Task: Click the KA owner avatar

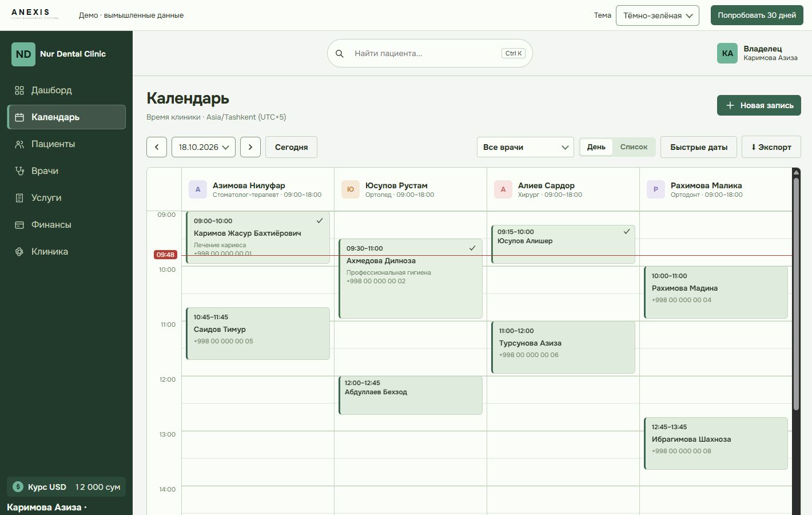Action: coord(727,53)
